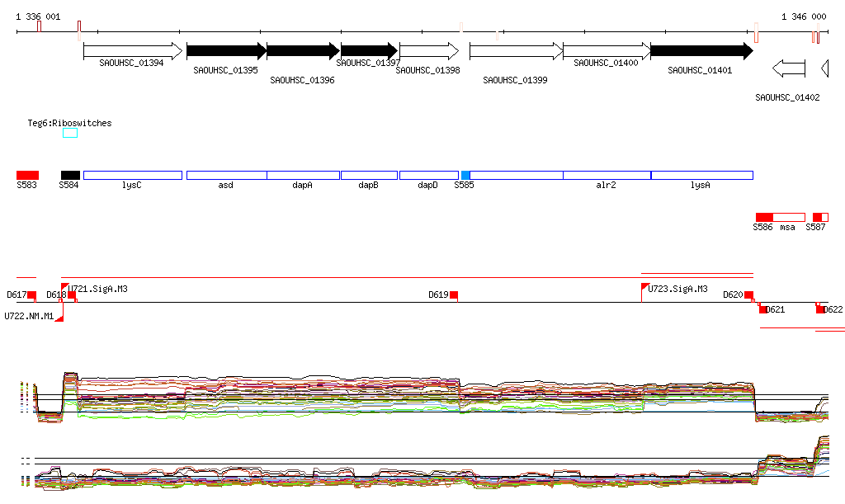The width and height of the screenshot is (845, 504).
Task: Select the alr2 gene box
Action: click(607, 175)
